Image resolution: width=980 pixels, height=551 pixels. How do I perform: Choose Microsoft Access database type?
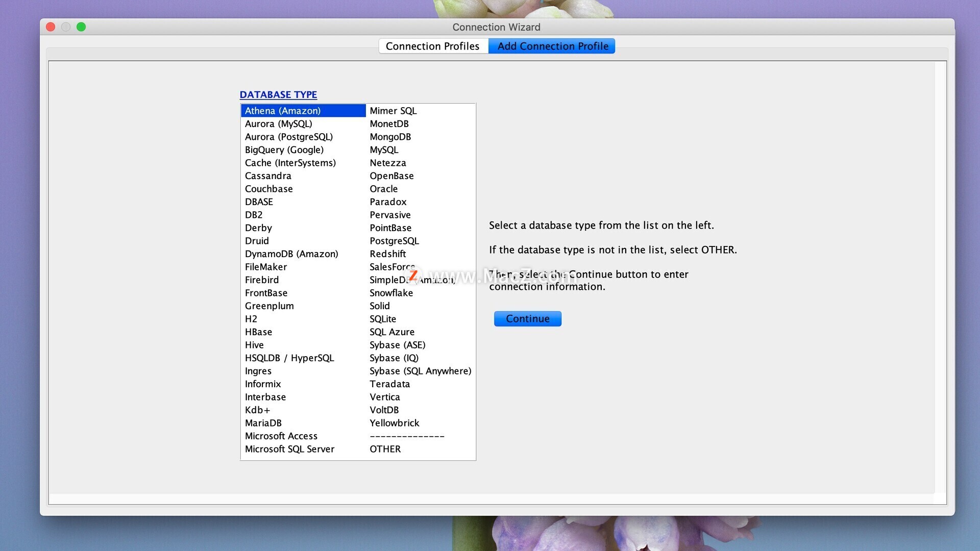click(x=303, y=436)
